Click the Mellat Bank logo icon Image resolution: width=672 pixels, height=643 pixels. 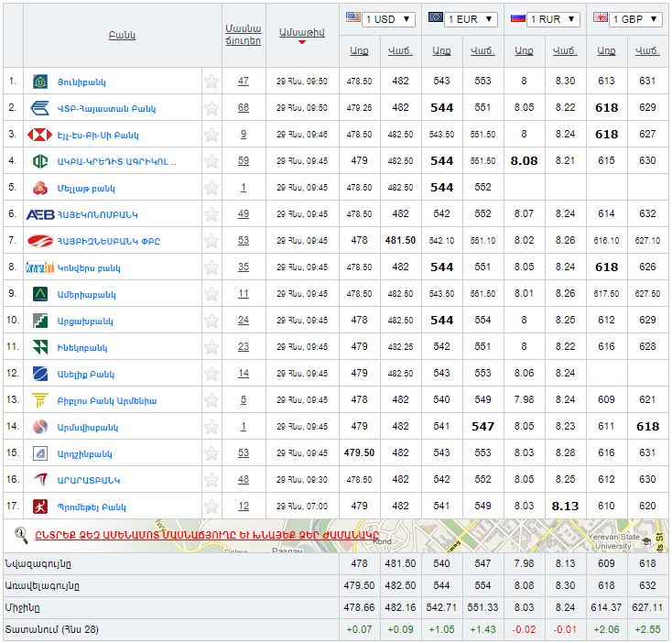39,188
